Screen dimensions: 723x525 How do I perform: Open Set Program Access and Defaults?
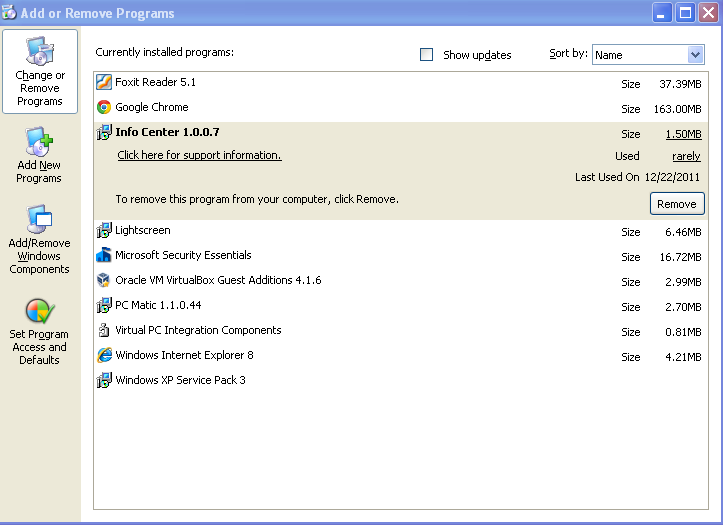click(x=39, y=331)
